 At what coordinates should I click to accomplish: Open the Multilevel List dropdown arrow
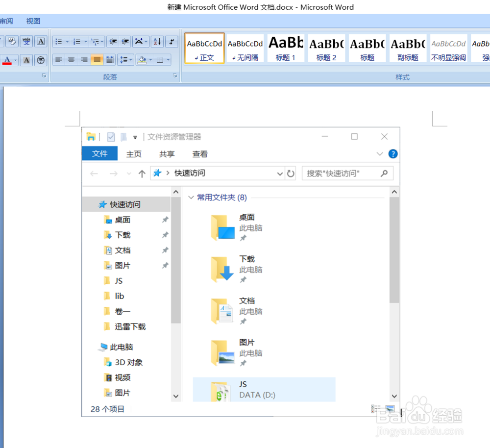pyautogui.click(x=102, y=42)
